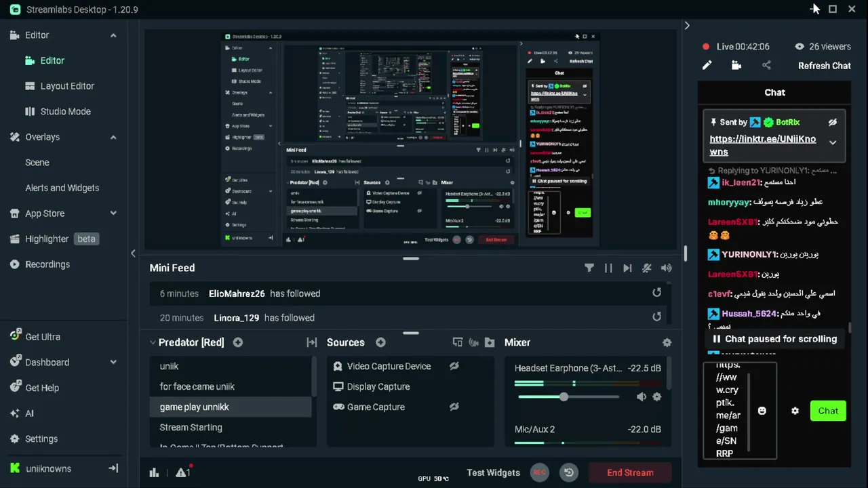Open the scene transitions editor
The image size is (868, 488).
tap(312, 342)
